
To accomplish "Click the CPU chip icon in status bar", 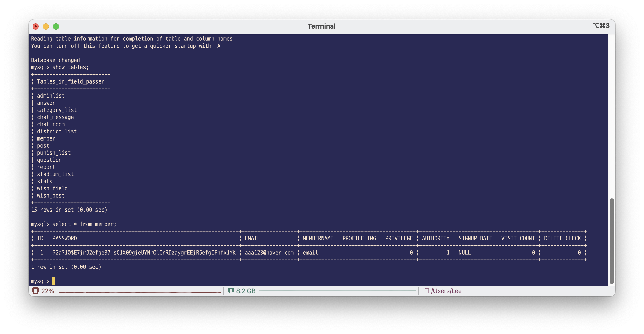I will click(x=35, y=291).
